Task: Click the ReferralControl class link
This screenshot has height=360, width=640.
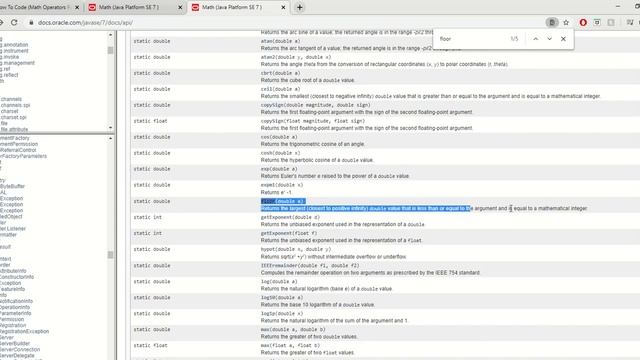Action: pyautogui.click(x=18, y=150)
